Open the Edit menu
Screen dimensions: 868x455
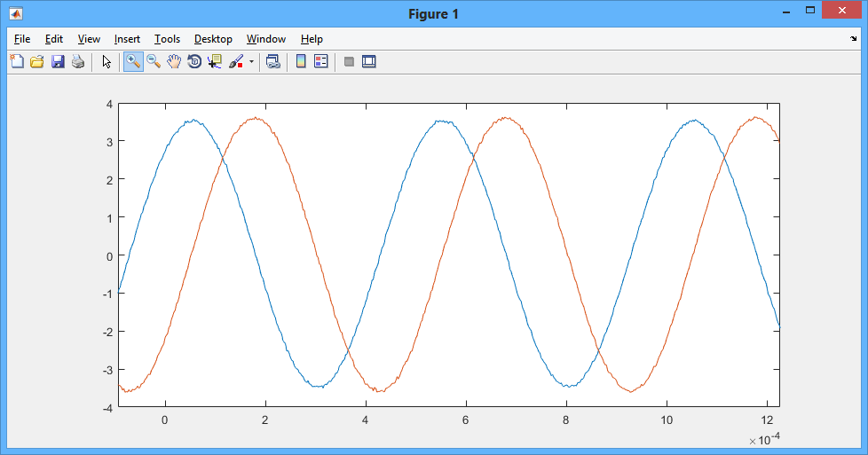(54, 39)
